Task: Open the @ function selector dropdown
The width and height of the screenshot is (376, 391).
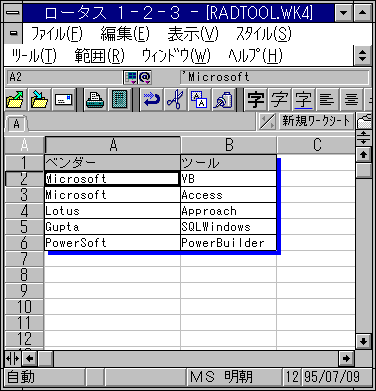Action: point(145,78)
